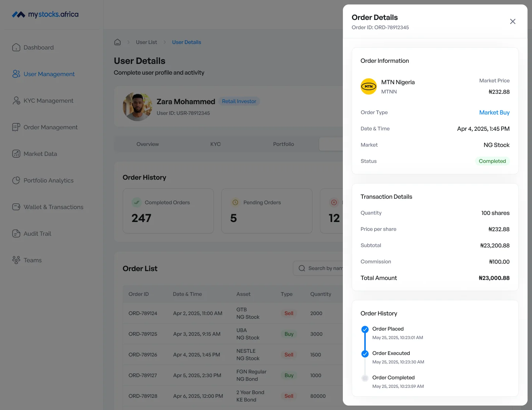Click the Portfolio Analytics pie icon
The height and width of the screenshot is (410, 532).
point(16,180)
